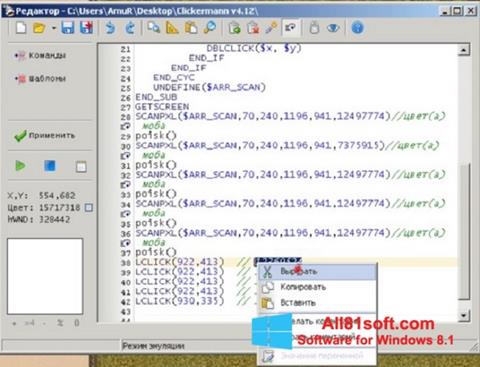
Task: Click the scroll up arrow of code editor
Action: click(464, 50)
